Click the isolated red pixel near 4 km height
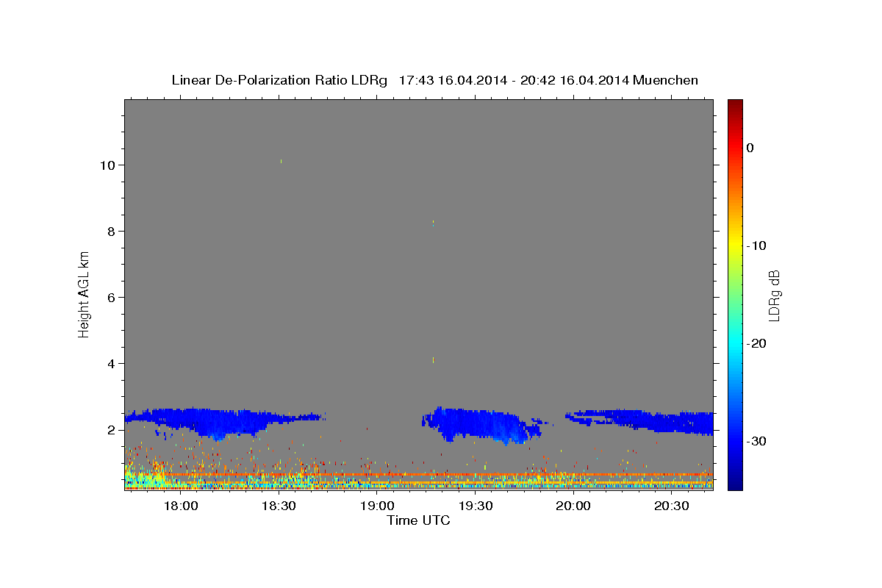 434,360
